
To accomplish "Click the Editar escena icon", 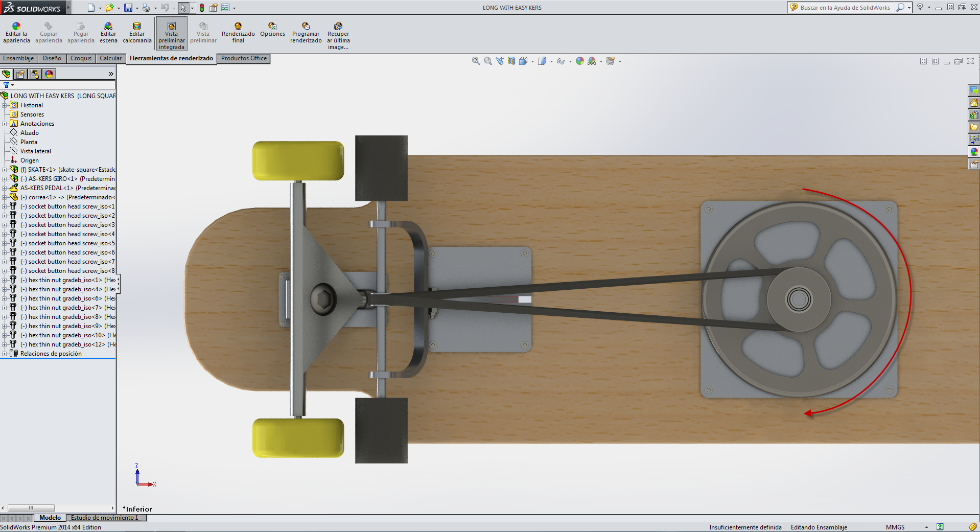I will pos(108,33).
